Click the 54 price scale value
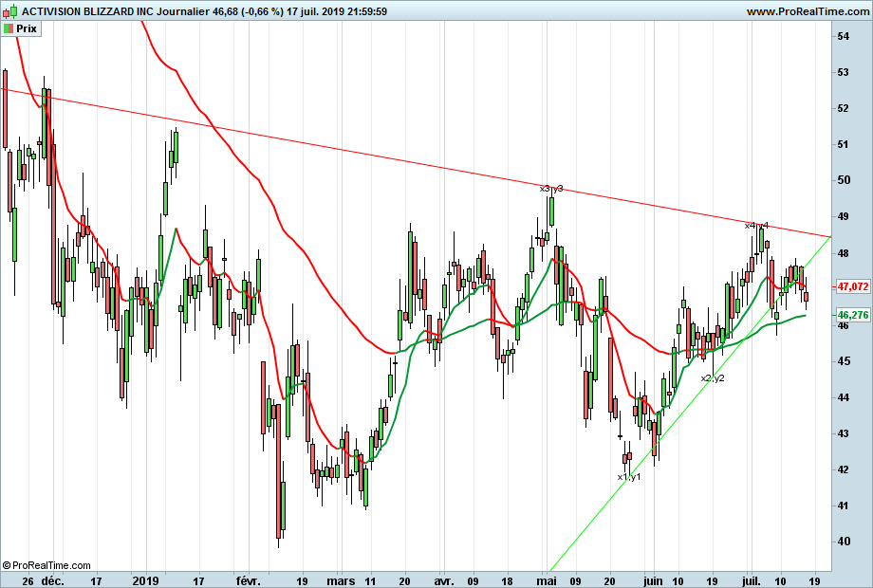 click(843, 36)
